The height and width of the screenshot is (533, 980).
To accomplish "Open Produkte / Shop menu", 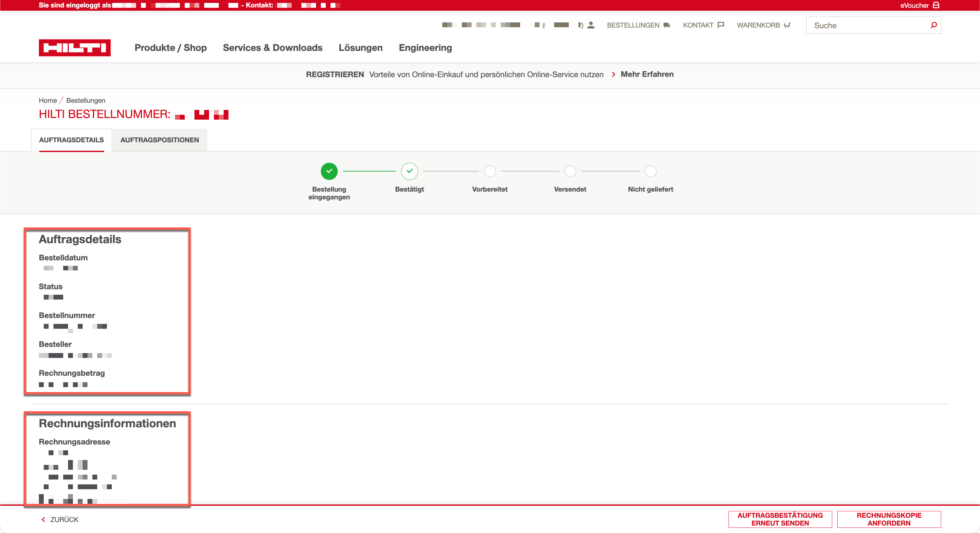I will click(170, 48).
